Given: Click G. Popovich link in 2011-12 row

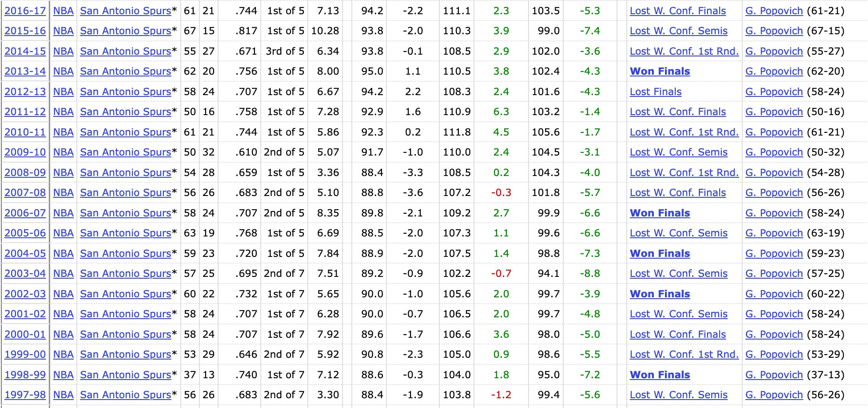Looking at the screenshot, I should click(x=774, y=112).
